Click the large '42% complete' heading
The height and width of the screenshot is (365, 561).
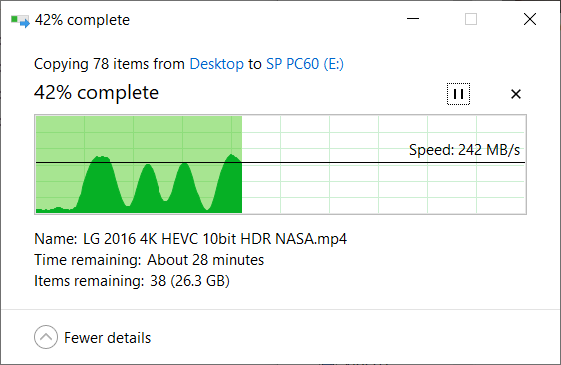(x=97, y=93)
